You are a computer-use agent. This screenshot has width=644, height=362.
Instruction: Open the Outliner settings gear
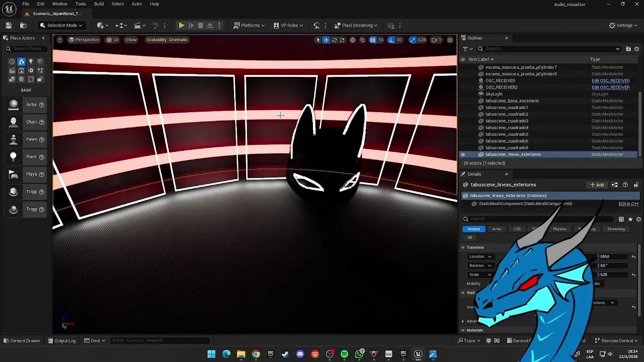click(637, 49)
